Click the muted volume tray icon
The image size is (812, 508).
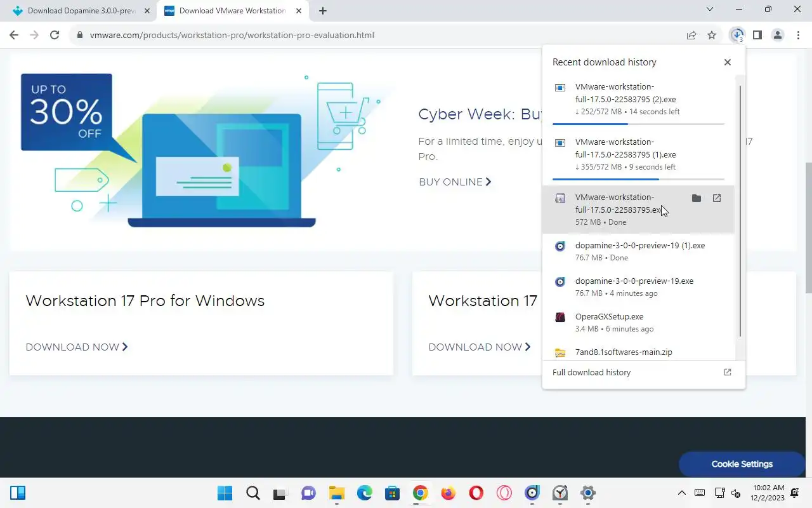(737, 493)
